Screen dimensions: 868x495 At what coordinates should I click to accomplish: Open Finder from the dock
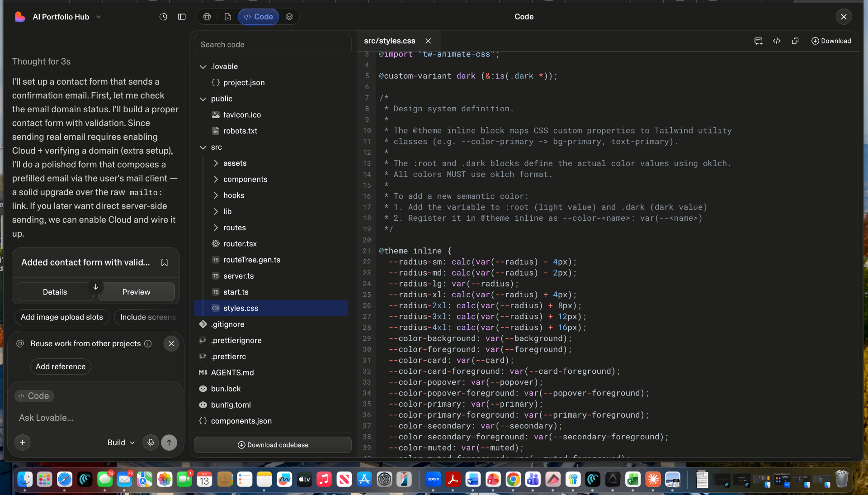click(25, 479)
